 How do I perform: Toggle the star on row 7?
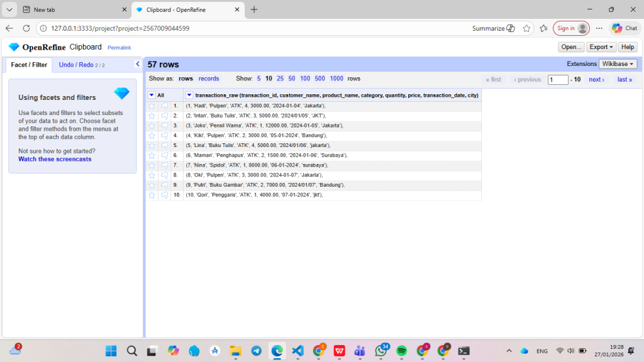152,165
